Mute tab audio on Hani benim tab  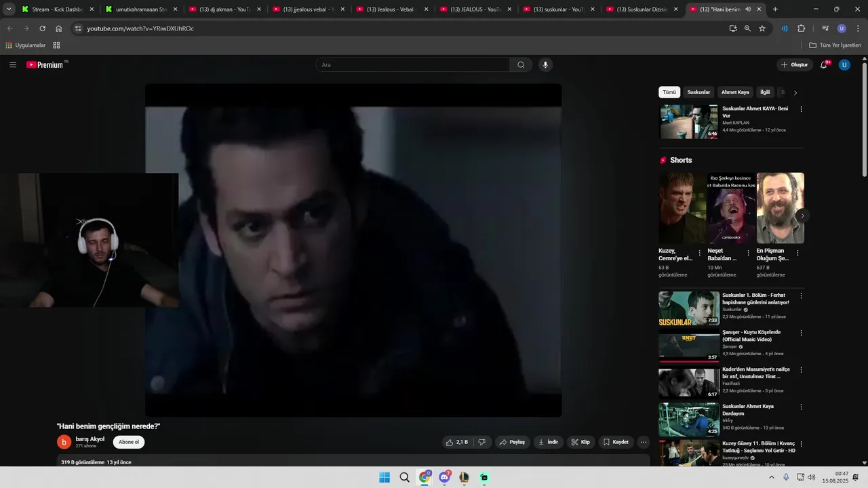tap(748, 9)
